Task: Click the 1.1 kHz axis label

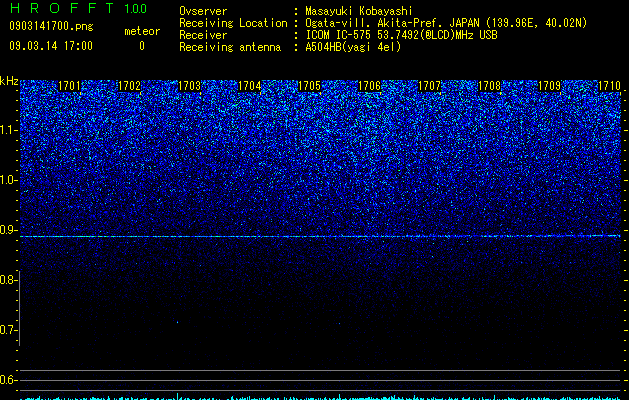Action: [8, 130]
